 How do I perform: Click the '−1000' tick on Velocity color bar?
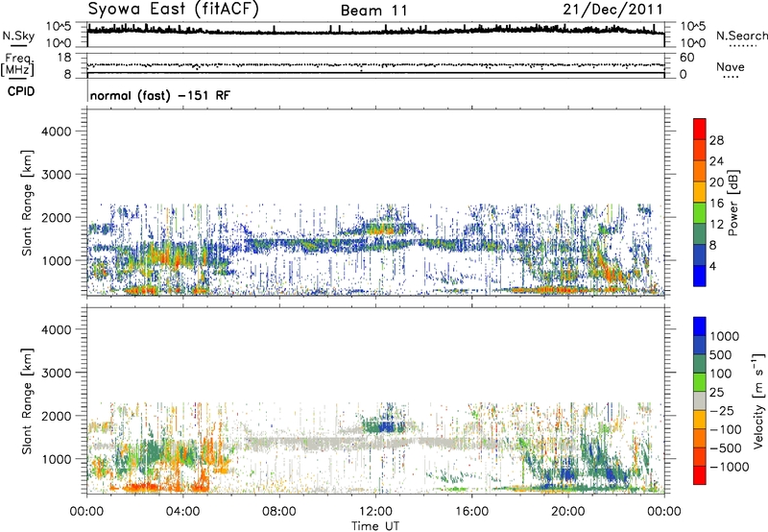730,467
